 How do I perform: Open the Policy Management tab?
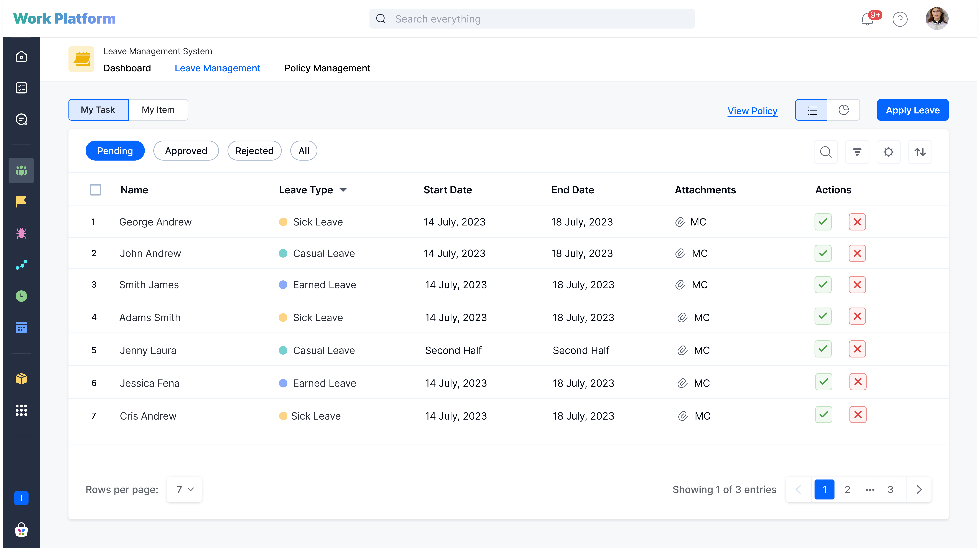[x=327, y=68]
